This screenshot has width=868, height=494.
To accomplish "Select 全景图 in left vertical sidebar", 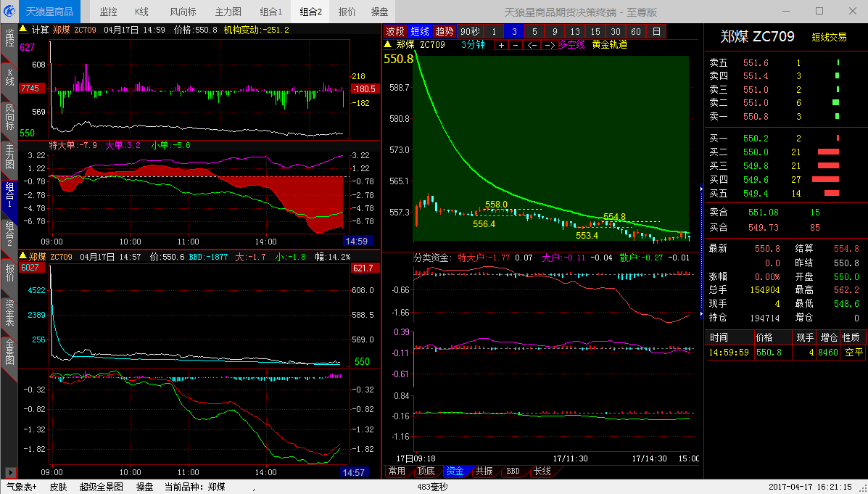I will tap(9, 352).
